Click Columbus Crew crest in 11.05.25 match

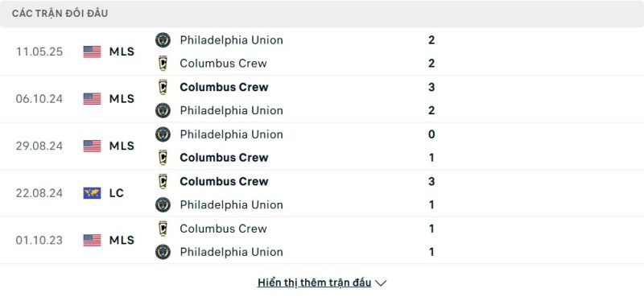tap(163, 64)
